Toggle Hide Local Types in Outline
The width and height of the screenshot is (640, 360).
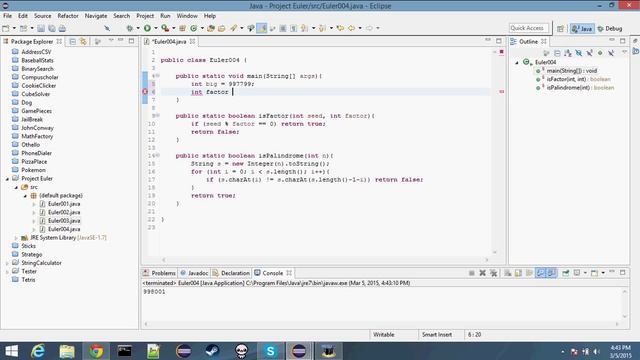[611, 53]
